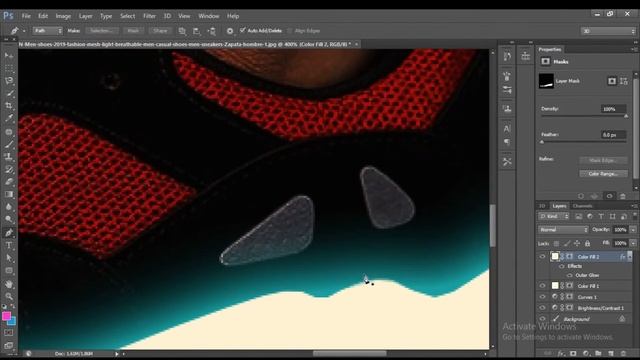640x360 pixels.
Task: Hide the Background layer
Action: click(542, 319)
